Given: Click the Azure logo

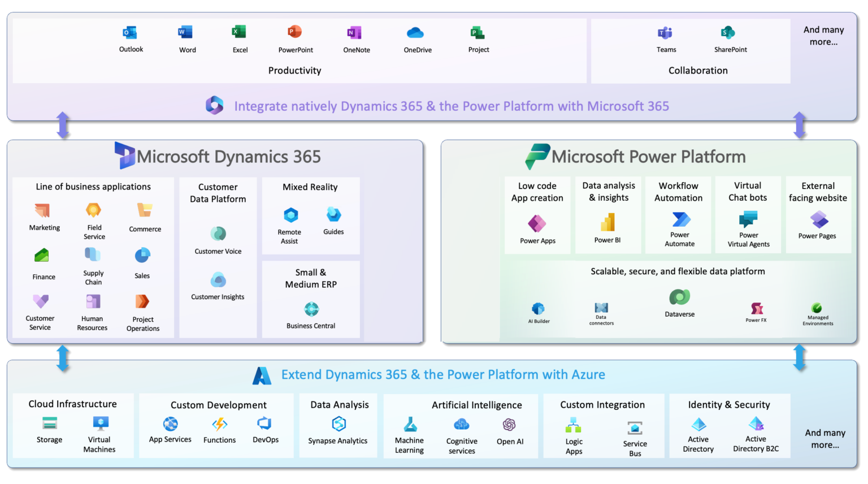Looking at the screenshot, I should [262, 375].
